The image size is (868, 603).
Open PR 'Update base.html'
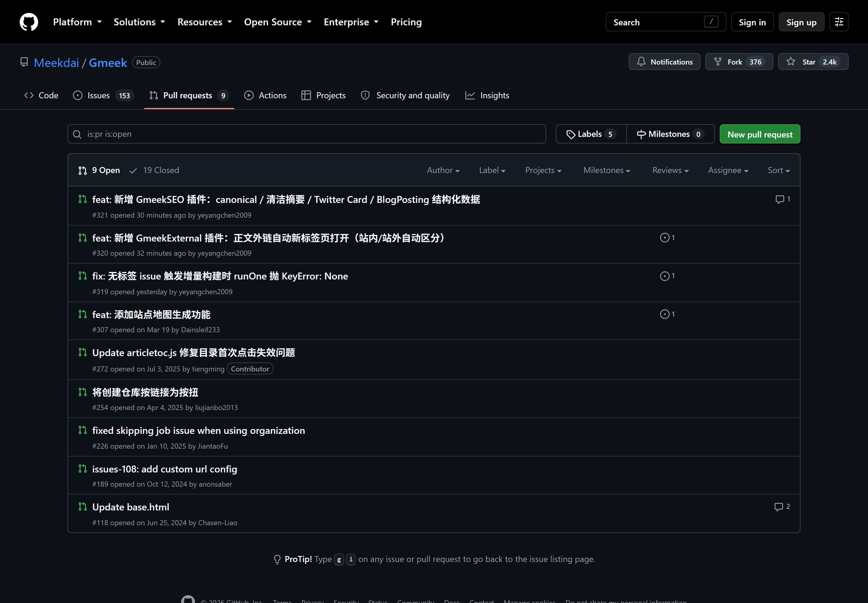click(x=131, y=507)
